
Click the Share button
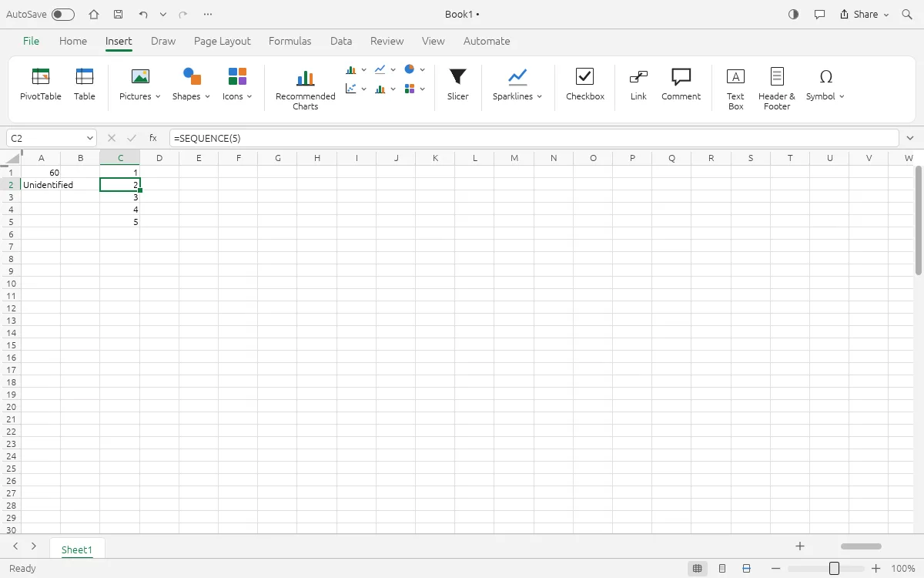click(864, 14)
